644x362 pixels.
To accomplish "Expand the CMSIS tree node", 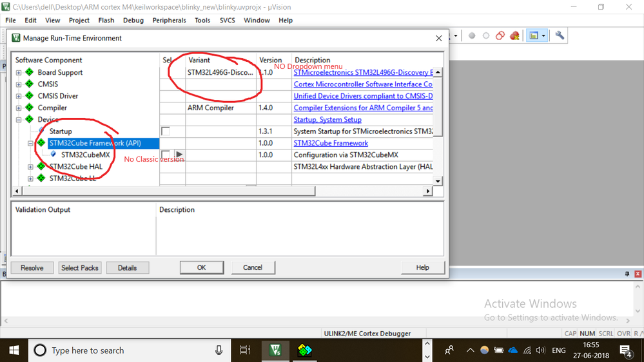I will coord(19,84).
